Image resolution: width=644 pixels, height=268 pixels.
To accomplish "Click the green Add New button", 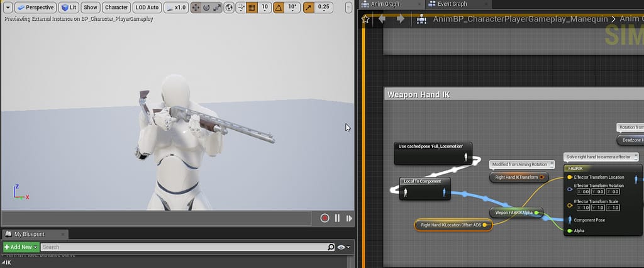I will 21,247.
